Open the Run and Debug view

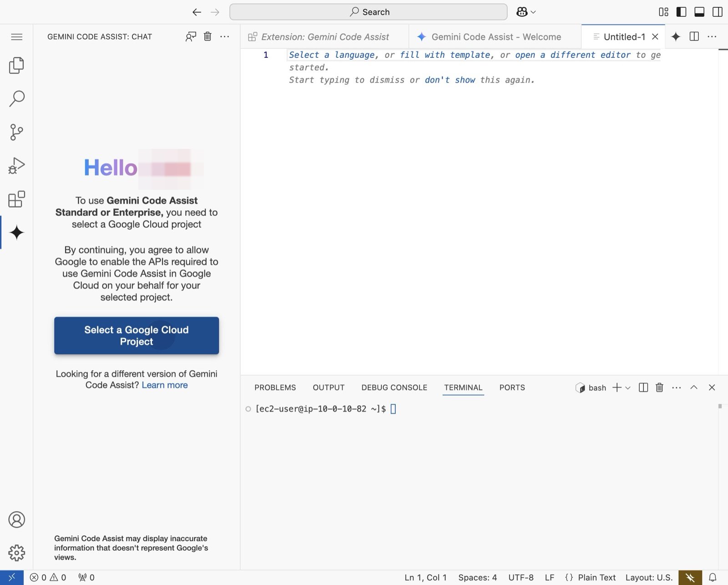pyautogui.click(x=16, y=166)
